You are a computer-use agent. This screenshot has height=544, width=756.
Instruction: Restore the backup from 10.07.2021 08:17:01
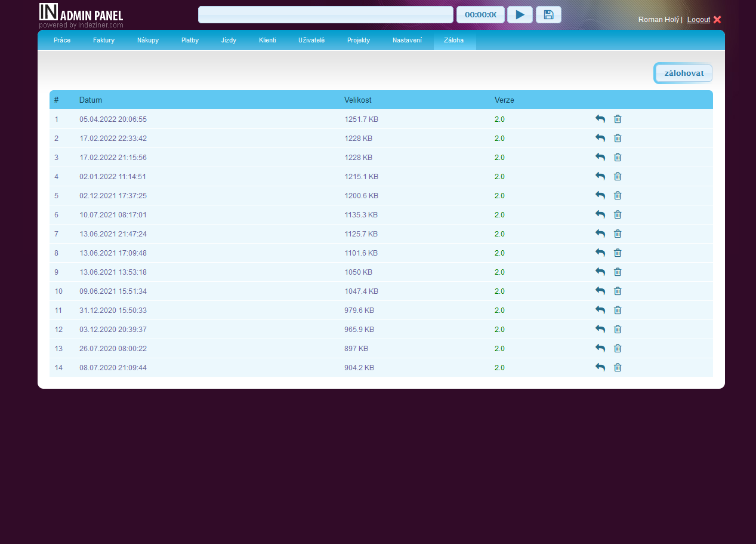tap(600, 214)
